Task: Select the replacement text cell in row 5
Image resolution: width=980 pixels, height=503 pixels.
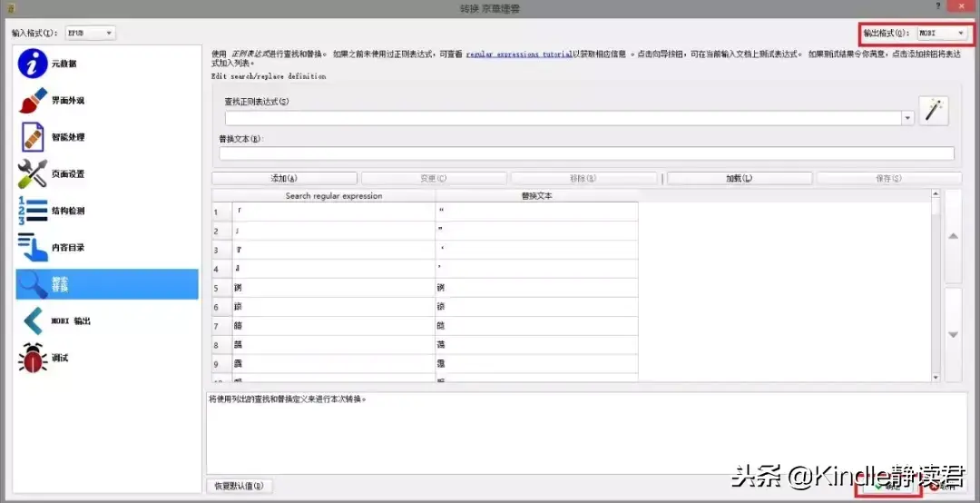Action: 537,289
